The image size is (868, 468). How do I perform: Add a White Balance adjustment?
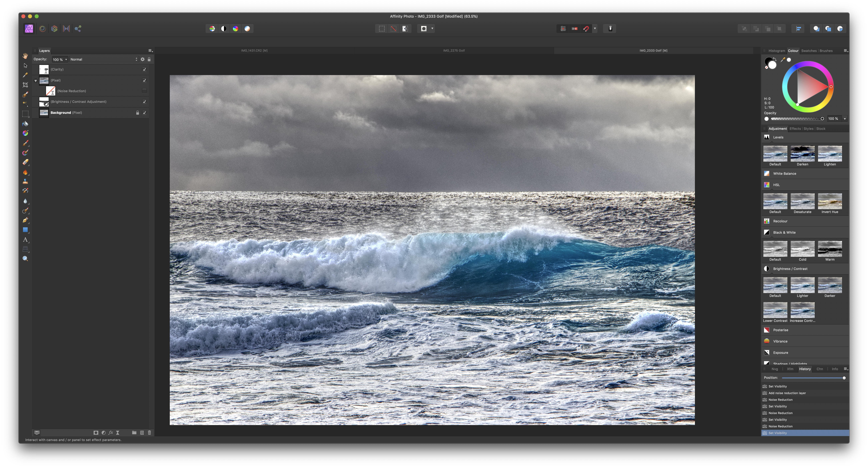805,174
